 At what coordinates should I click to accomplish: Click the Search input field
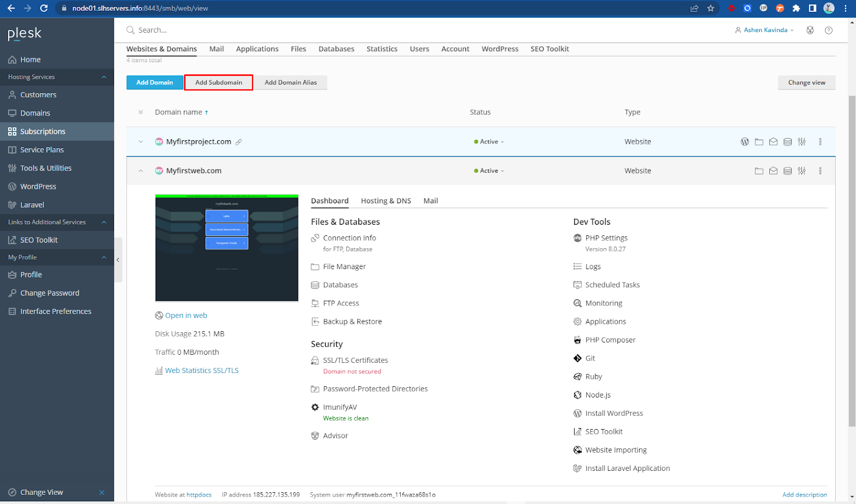pyautogui.click(x=214, y=30)
